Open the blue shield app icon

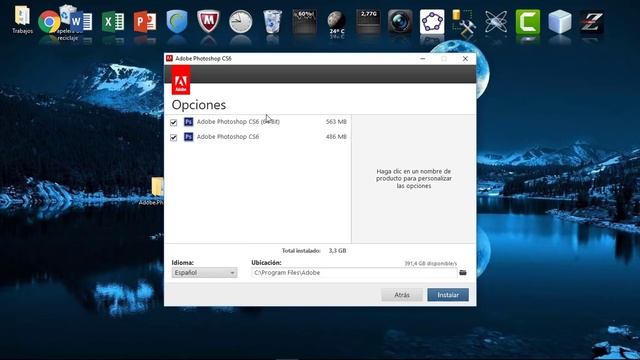(x=177, y=21)
